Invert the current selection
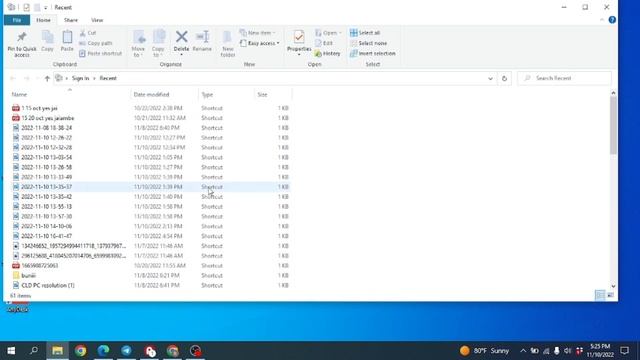Viewport: 640px width, 360px height. click(x=373, y=53)
